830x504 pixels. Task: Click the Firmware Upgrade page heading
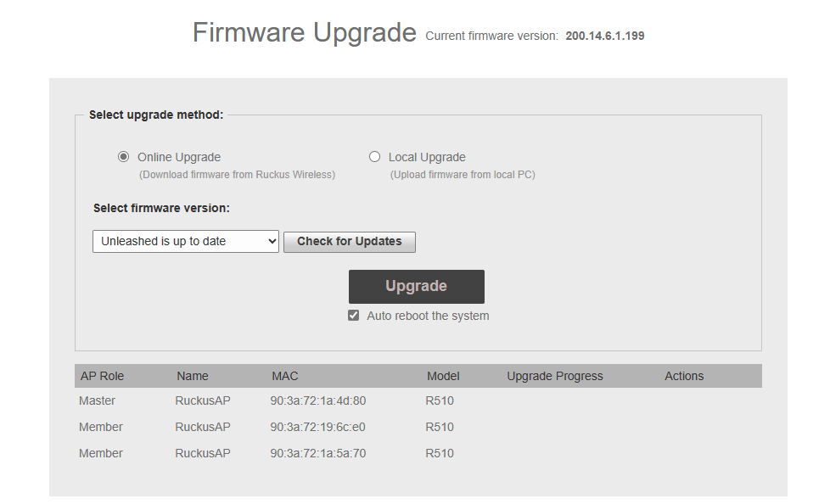coord(305,32)
